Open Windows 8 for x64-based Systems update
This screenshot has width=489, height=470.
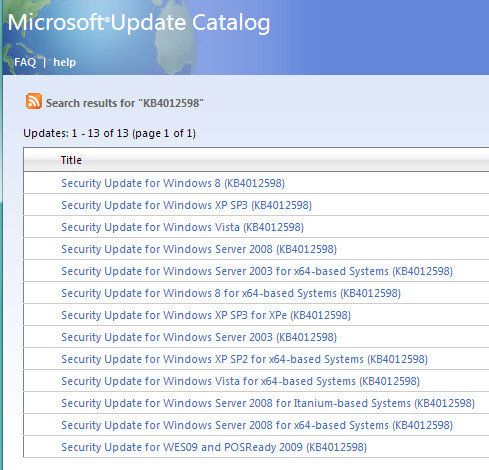[231, 293]
